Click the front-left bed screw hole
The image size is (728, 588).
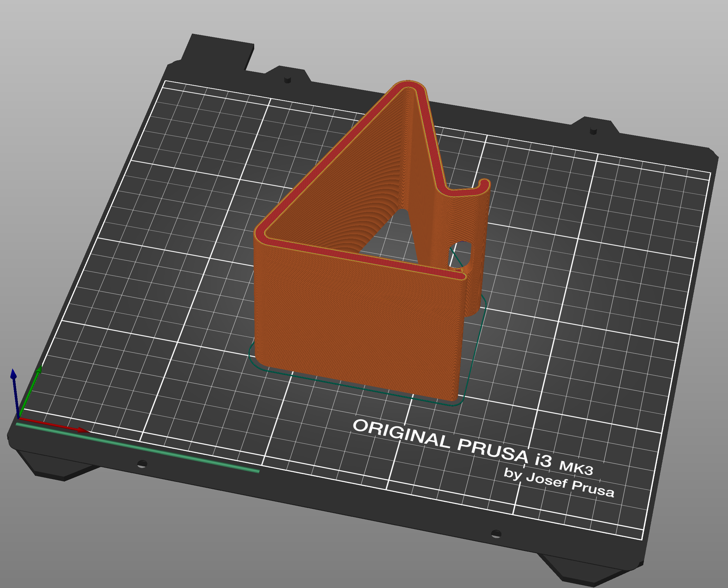click(x=142, y=463)
